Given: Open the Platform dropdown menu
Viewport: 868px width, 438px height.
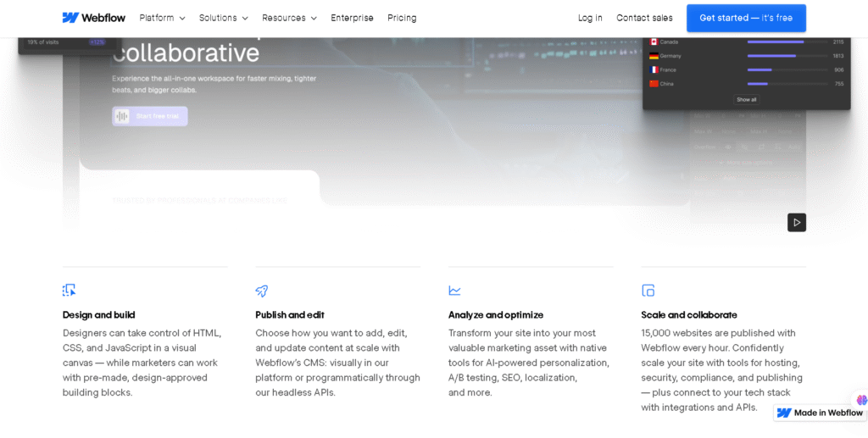Looking at the screenshot, I should (162, 18).
